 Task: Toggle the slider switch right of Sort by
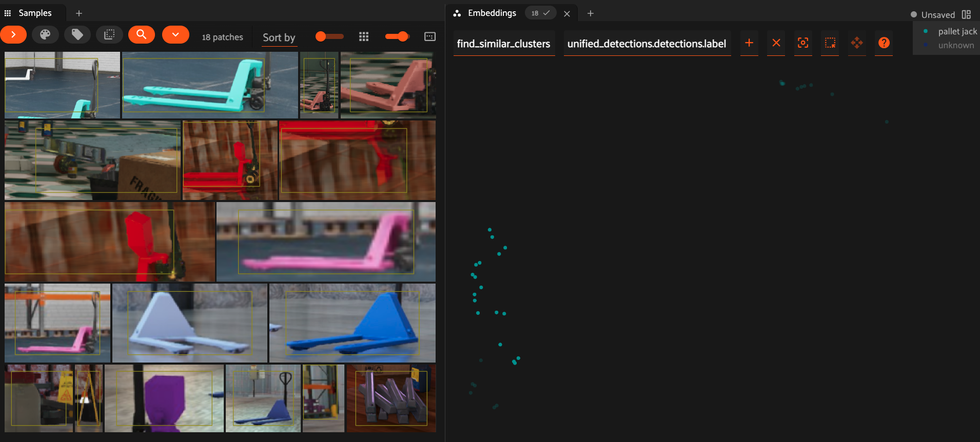tap(329, 36)
